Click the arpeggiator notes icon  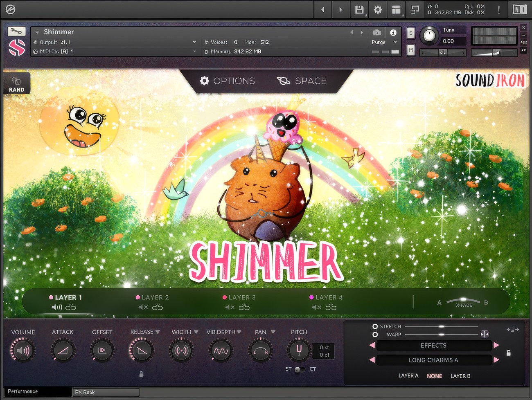click(x=513, y=329)
